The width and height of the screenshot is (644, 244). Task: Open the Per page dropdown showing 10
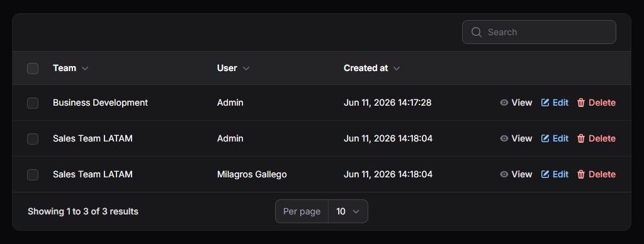click(x=348, y=211)
